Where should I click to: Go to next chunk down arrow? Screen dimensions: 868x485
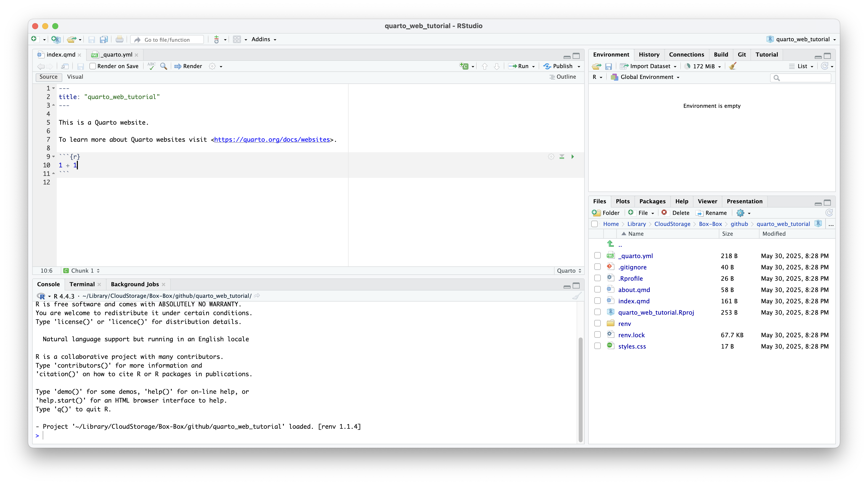pos(497,66)
